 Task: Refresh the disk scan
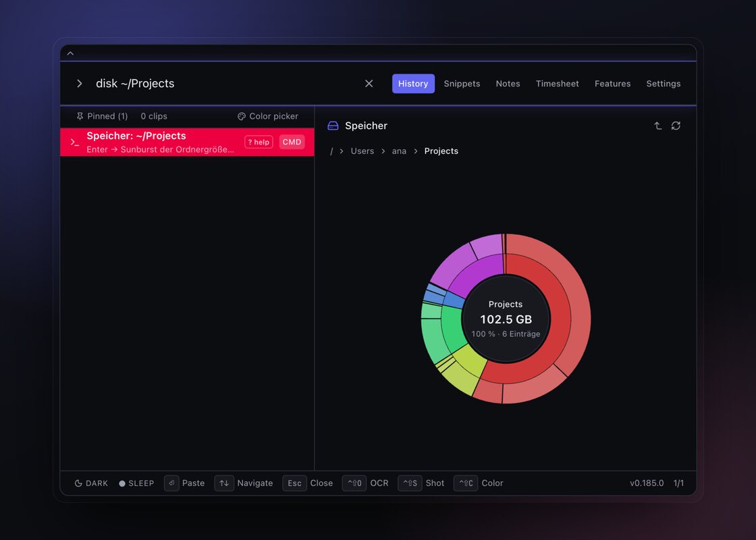click(676, 126)
